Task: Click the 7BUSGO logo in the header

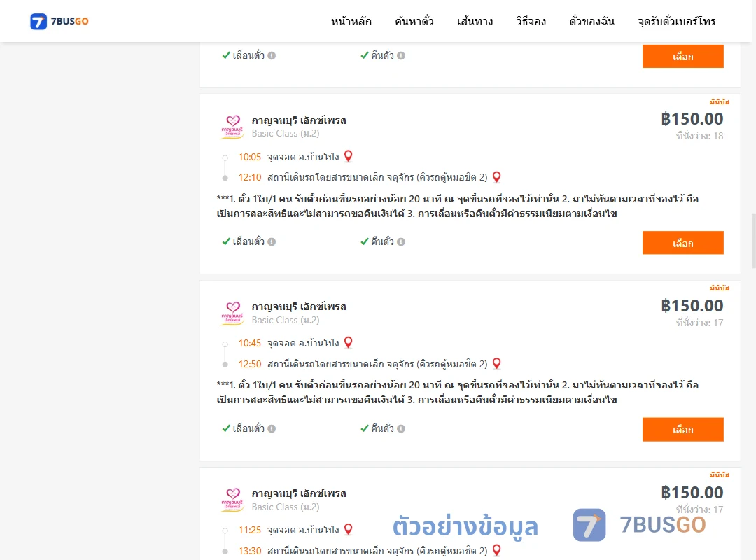Action: click(59, 21)
